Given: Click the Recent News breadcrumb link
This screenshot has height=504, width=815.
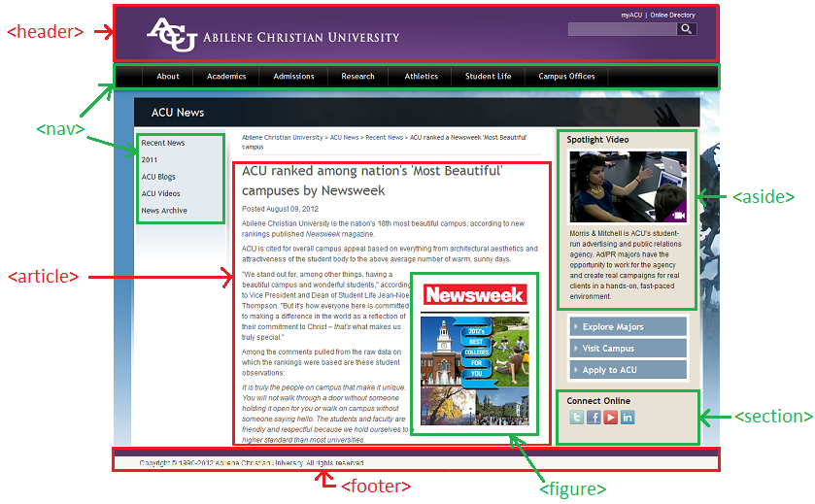Looking at the screenshot, I should pos(384,138).
